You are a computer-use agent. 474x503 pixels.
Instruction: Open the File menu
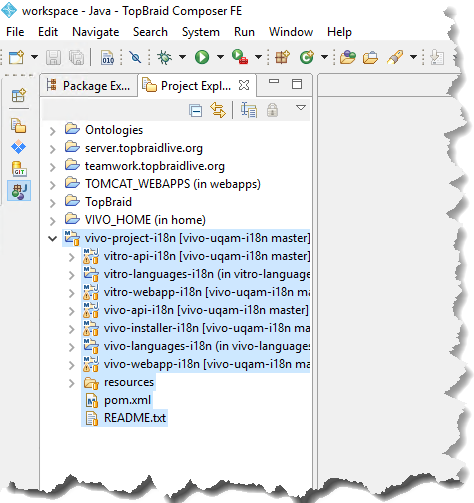pyautogui.click(x=15, y=32)
